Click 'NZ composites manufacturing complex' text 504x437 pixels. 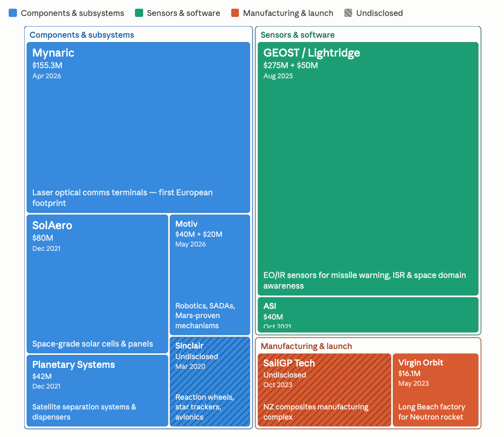pyautogui.click(x=316, y=412)
